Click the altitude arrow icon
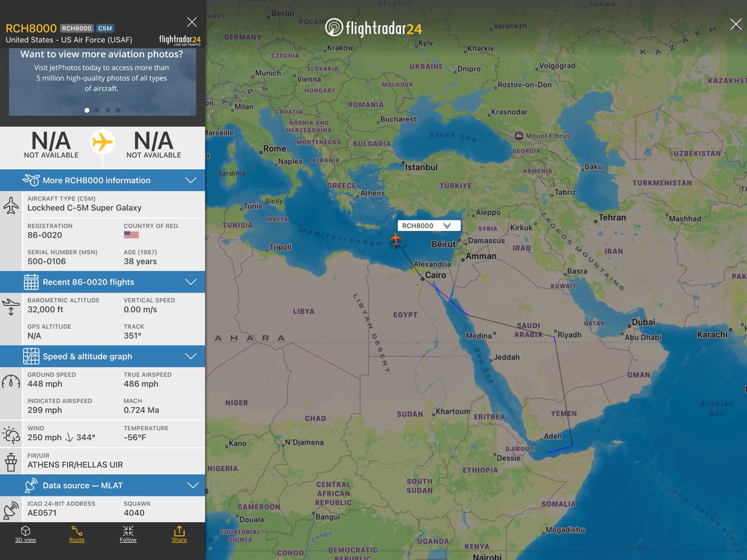The width and height of the screenshot is (747, 560). 11,306
